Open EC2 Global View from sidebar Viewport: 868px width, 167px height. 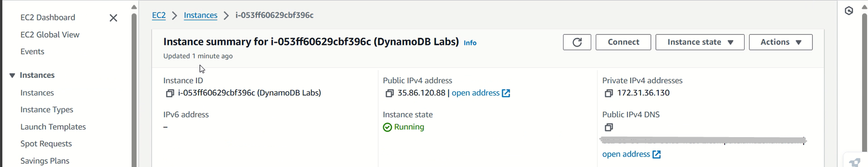click(50, 35)
